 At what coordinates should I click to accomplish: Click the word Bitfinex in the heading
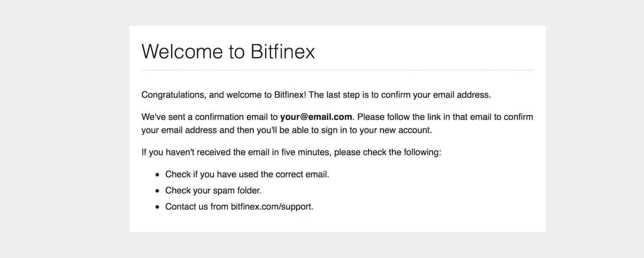pos(283,51)
